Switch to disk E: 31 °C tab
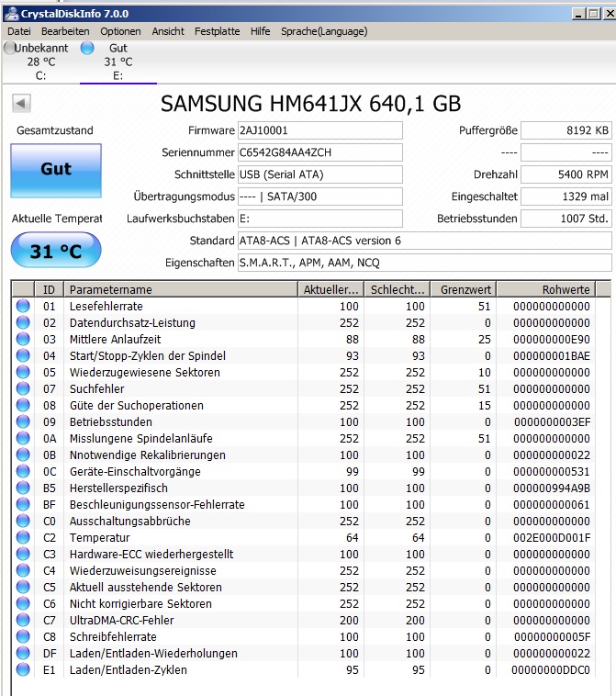This screenshot has height=696, width=616. coord(118,62)
